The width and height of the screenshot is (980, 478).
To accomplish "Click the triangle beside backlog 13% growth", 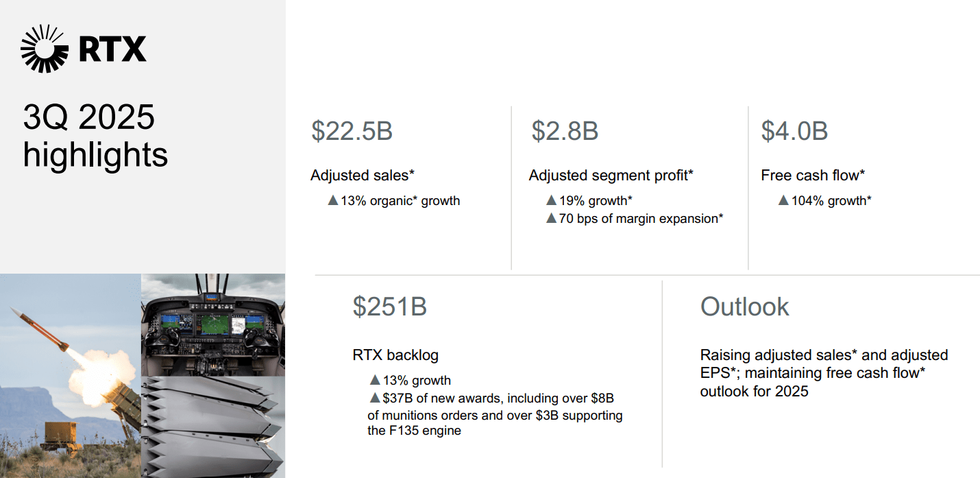I will click(x=375, y=380).
